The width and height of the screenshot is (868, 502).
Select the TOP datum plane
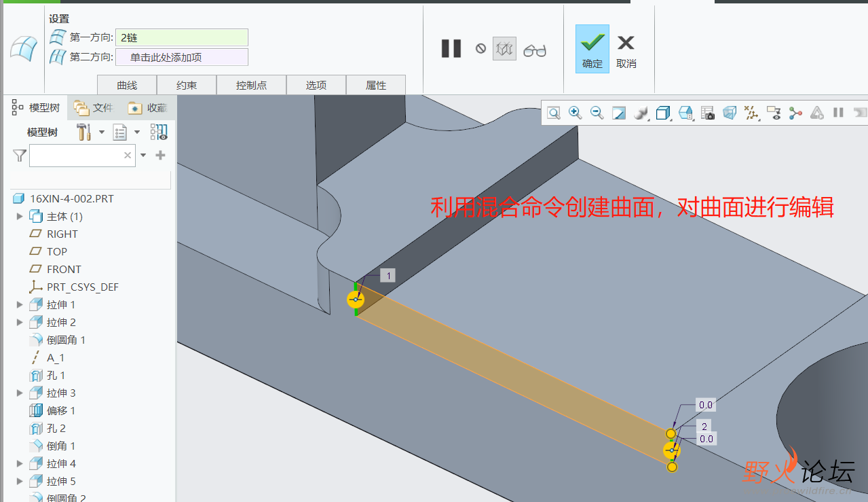[x=57, y=251]
